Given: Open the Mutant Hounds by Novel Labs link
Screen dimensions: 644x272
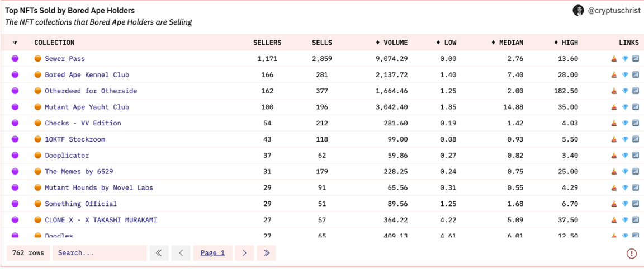Looking at the screenshot, I should (99, 188).
